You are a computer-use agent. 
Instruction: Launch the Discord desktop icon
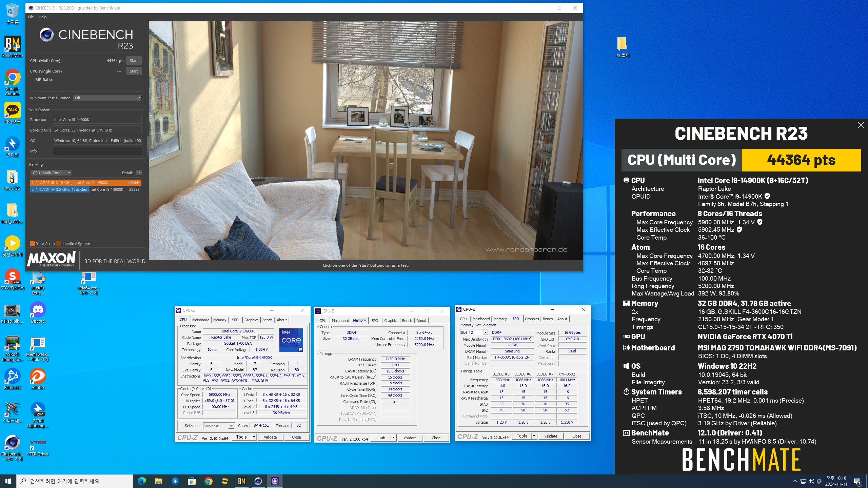coord(38,312)
